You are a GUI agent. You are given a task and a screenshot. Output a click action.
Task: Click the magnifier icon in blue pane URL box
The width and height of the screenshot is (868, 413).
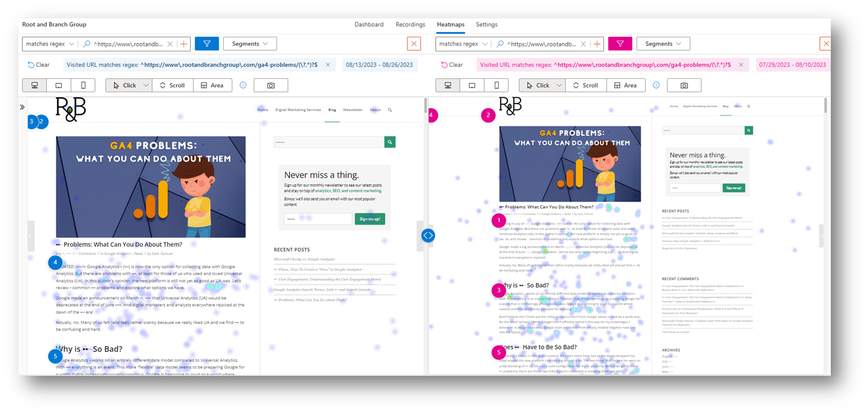[x=87, y=43]
